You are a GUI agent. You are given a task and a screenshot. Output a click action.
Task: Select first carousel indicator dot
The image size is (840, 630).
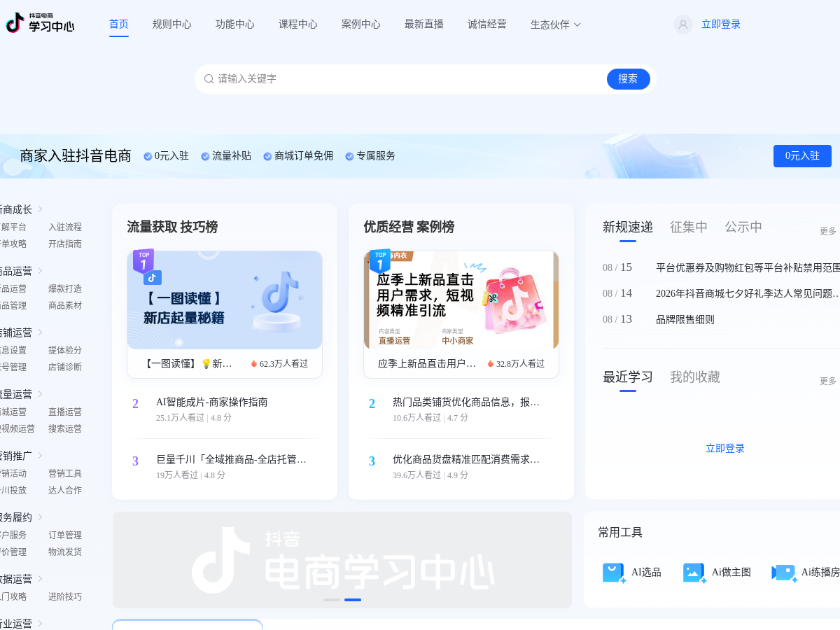(x=332, y=600)
